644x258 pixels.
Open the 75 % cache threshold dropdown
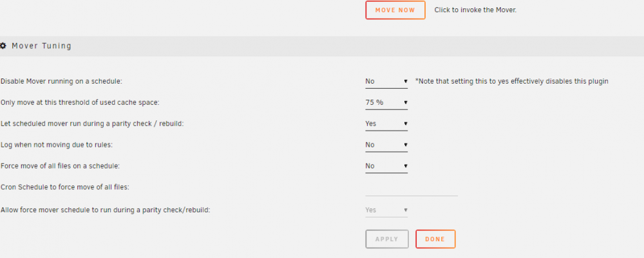[386, 102]
